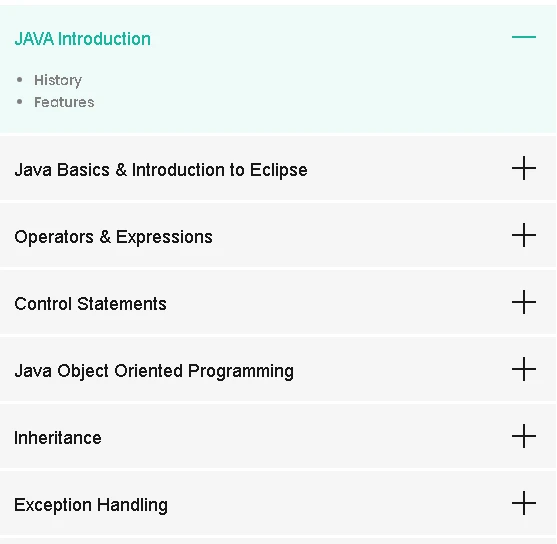This screenshot has height=544, width=557.
Task: Open the Control Statements section title
Action: [x=90, y=304]
